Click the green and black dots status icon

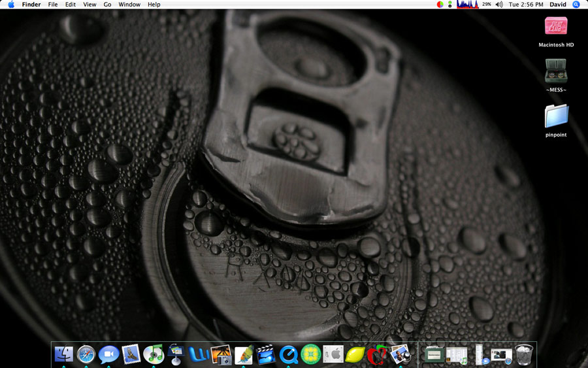449,5
